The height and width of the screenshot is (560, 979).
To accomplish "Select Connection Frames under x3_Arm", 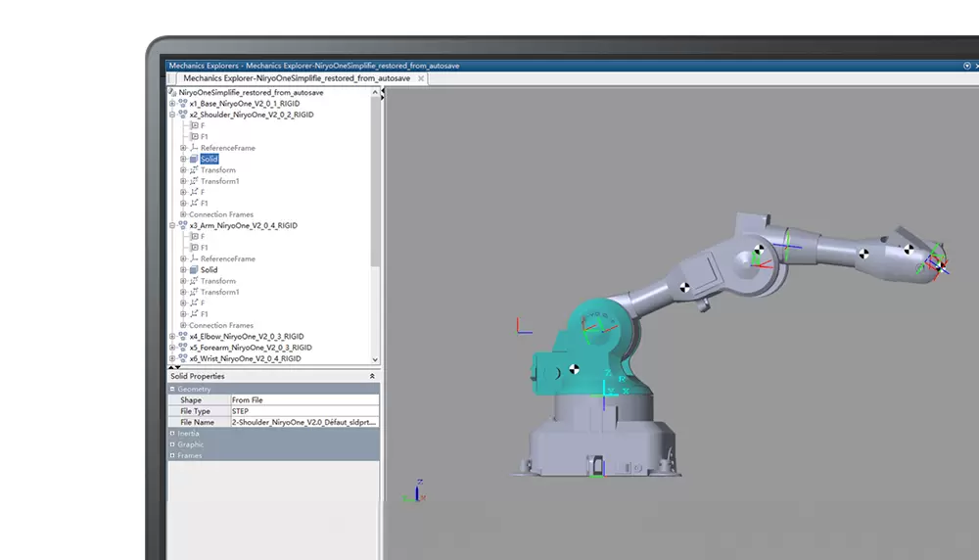I will coord(221,325).
